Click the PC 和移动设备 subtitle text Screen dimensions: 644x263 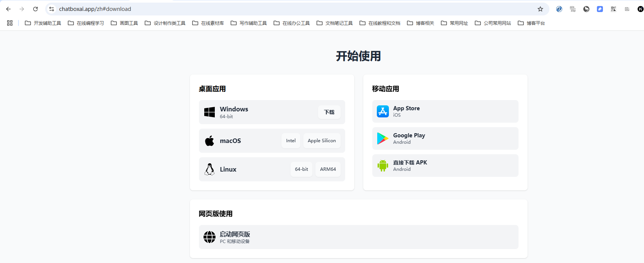(x=235, y=242)
